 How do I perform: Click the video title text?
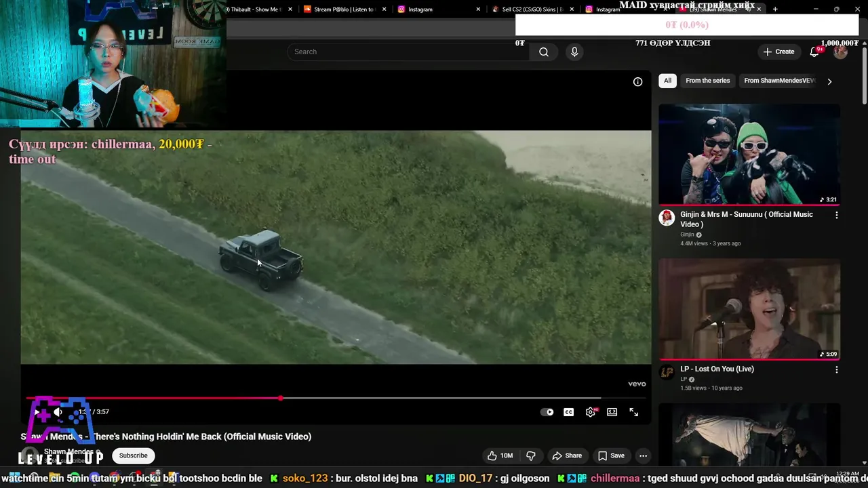[x=166, y=436]
